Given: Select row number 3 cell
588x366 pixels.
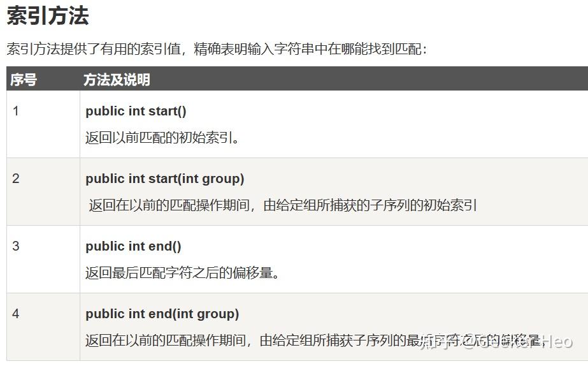Looking at the screenshot, I should [16, 246].
